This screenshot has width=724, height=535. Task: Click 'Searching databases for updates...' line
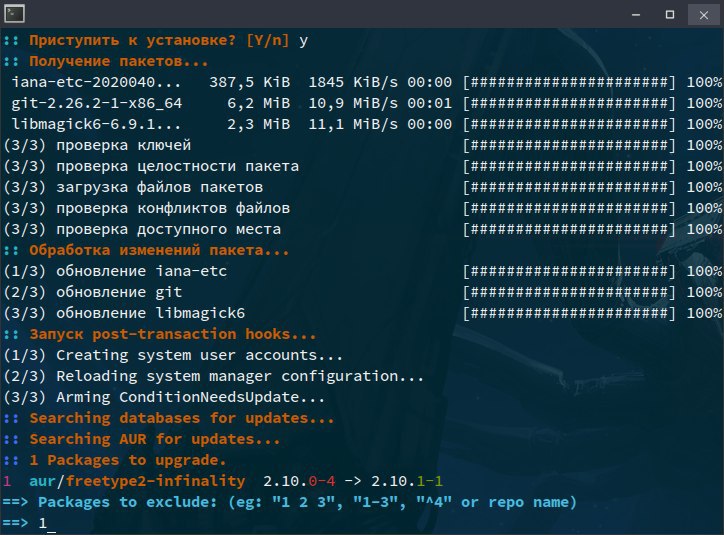point(181,418)
